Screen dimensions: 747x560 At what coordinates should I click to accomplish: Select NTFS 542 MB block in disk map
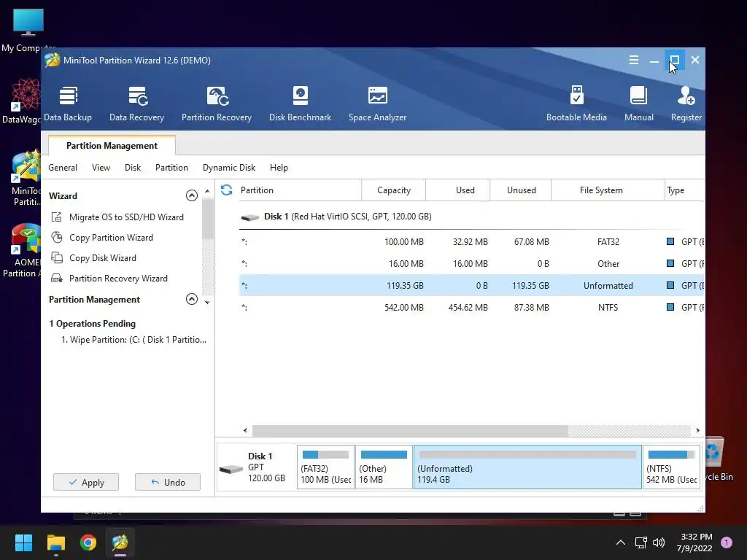point(671,467)
